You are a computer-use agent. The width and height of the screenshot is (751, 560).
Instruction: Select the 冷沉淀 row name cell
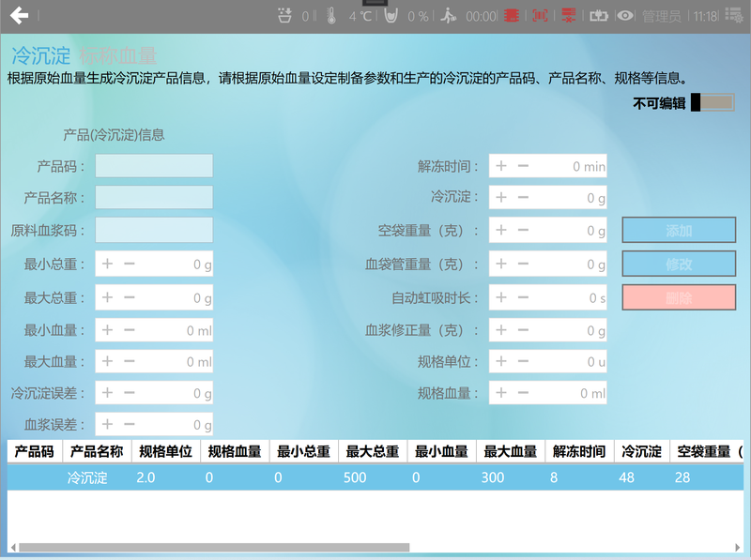tap(87, 477)
